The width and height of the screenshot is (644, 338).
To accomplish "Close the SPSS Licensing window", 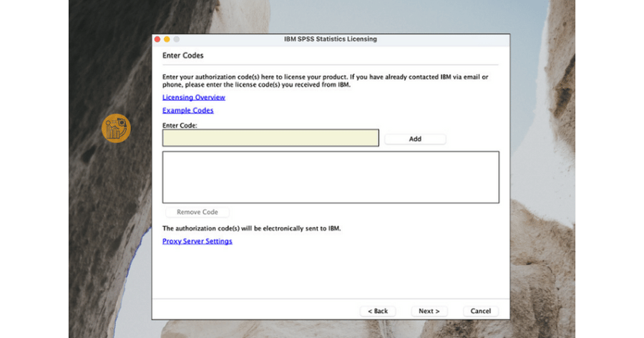I will pos(157,39).
